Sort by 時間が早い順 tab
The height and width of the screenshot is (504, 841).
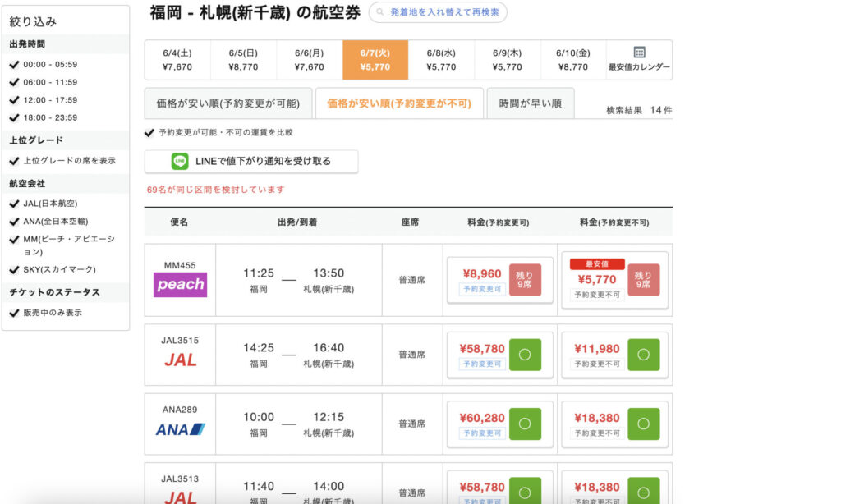531,103
